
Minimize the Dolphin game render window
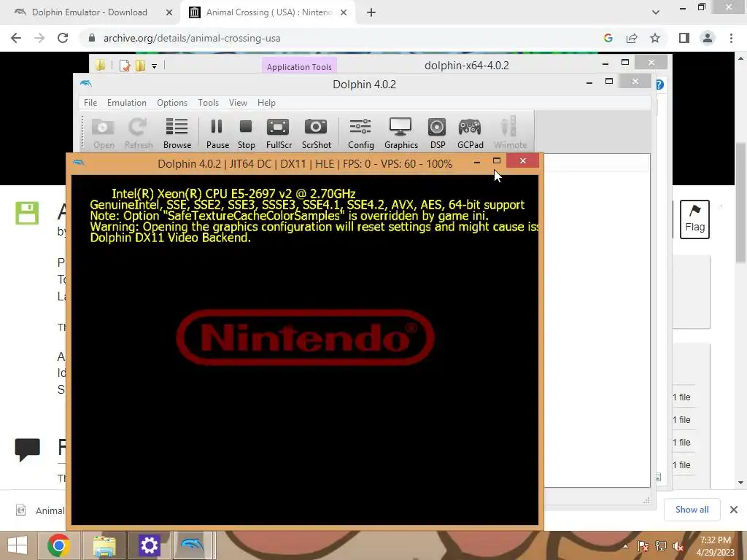(x=477, y=162)
